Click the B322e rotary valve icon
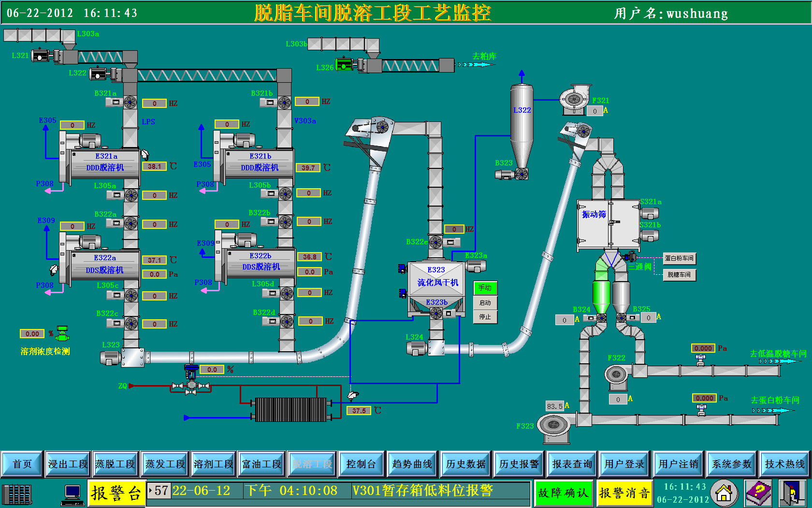Image resolution: width=812 pixels, height=508 pixels. click(x=436, y=242)
